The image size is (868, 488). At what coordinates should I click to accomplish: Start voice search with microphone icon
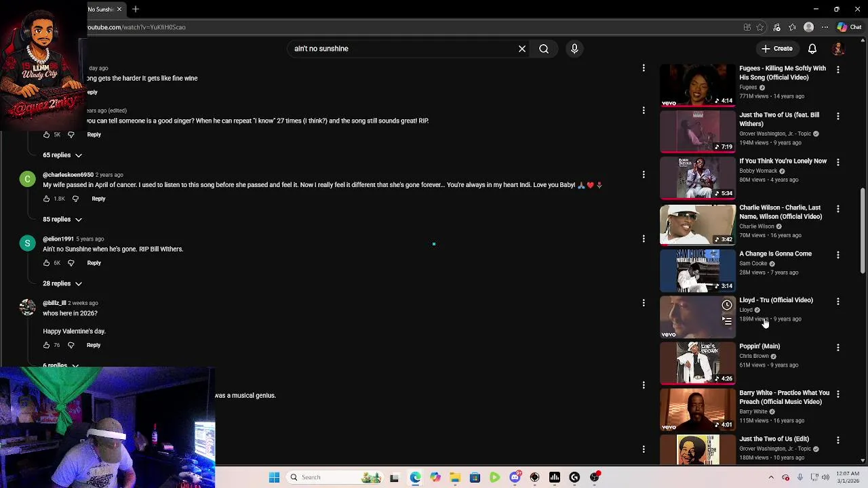[574, 49]
